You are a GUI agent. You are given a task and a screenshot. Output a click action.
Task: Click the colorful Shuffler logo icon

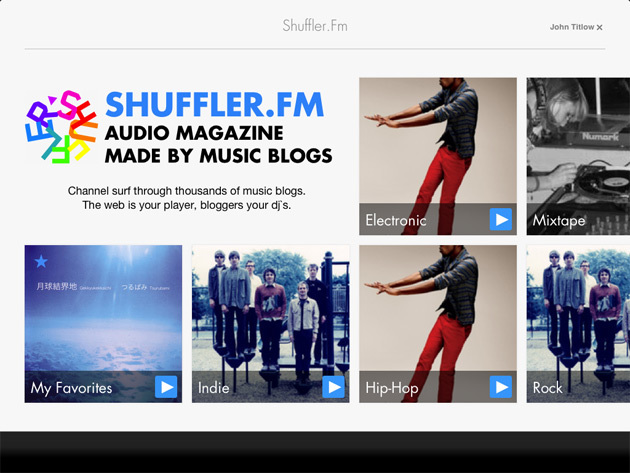click(x=62, y=127)
